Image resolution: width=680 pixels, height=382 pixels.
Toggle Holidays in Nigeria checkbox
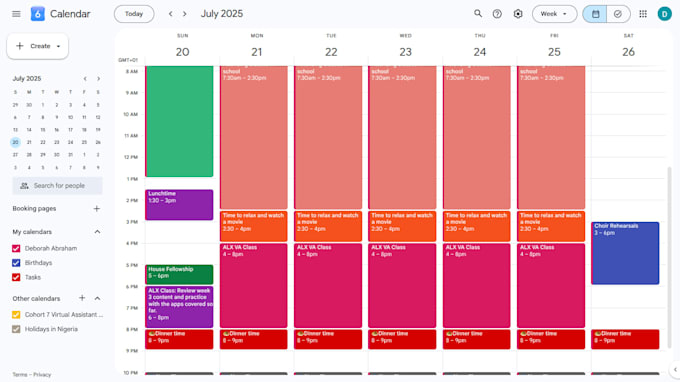click(x=16, y=329)
